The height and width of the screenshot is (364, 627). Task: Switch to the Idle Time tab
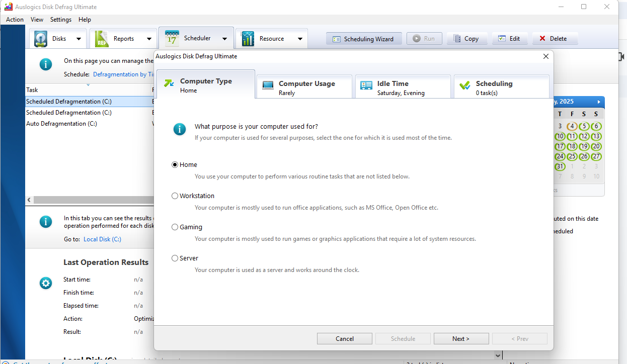[403, 87]
